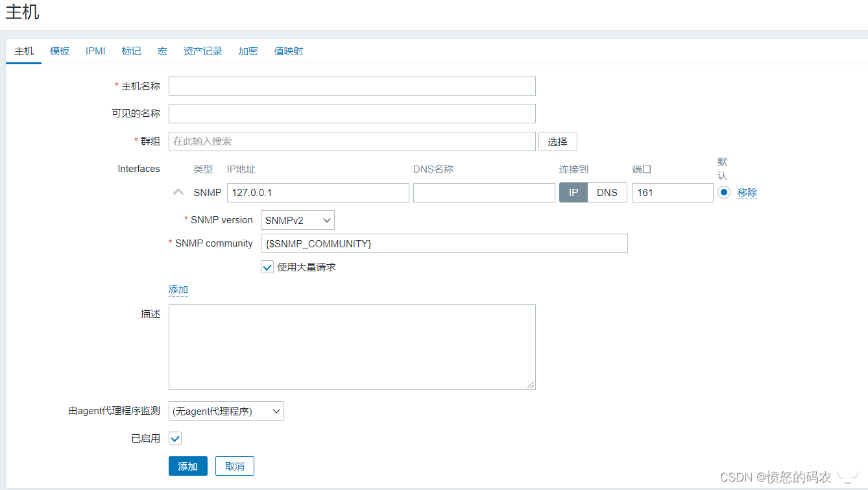Toggle the 已启用 checkbox
868x490 pixels.
click(175, 438)
